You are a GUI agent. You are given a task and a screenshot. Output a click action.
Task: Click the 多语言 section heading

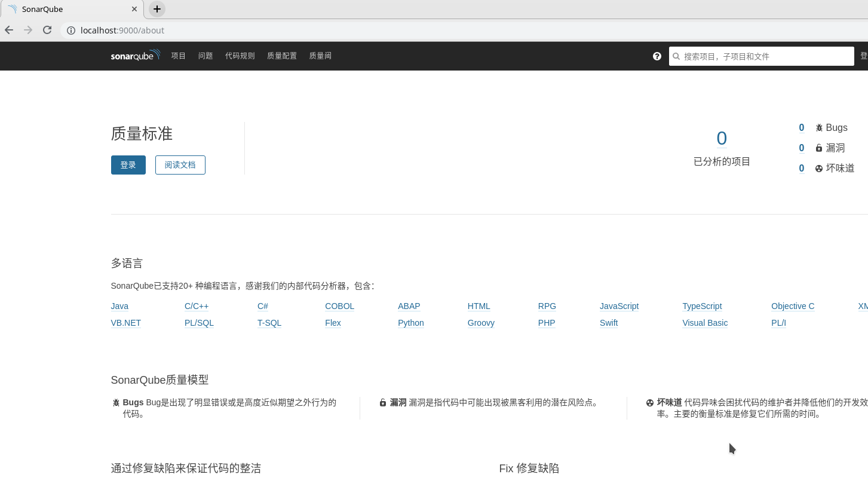[127, 263]
